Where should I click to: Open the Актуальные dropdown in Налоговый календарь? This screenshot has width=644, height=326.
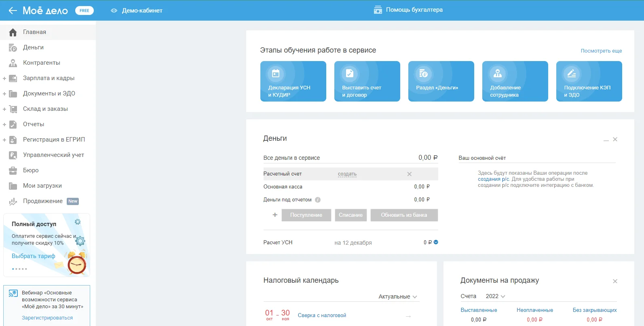(x=397, y=296)
